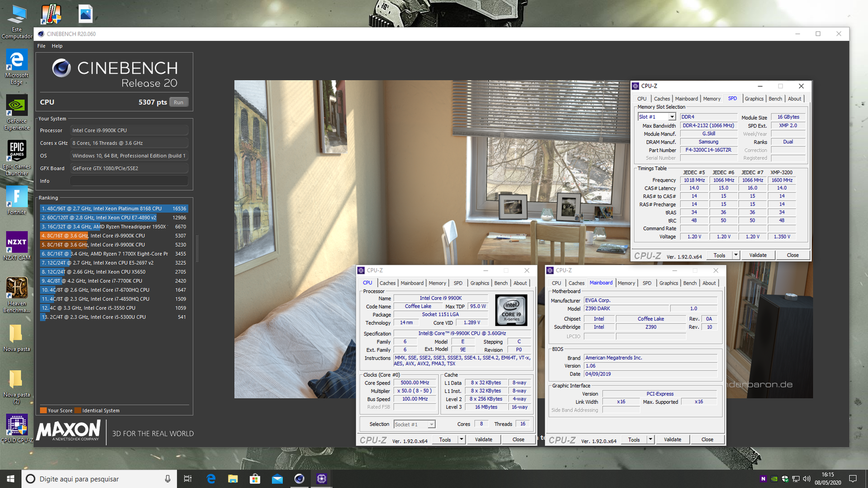Open Nova pasta folder on desktop
Screen dimensions: 868x488
pos(17,338)
